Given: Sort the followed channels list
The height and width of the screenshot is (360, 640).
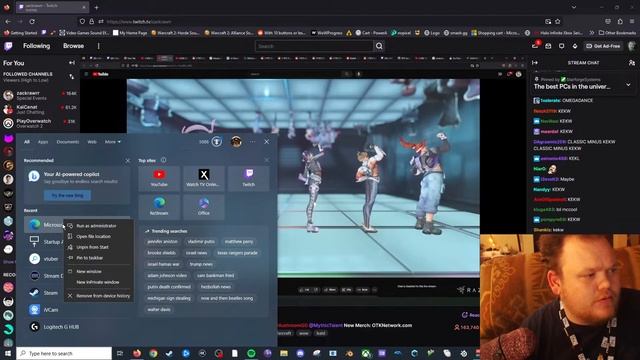Looking at the screenshot, I should 72,77.
